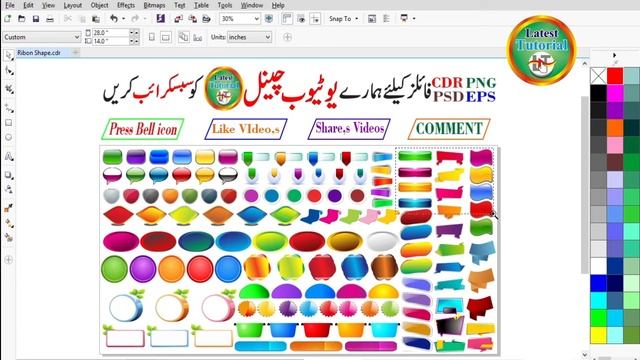Image resolution: width=640 pixels, height=360 pixels.
Task: Open a file with folder icon
Action: coord(22,19)
